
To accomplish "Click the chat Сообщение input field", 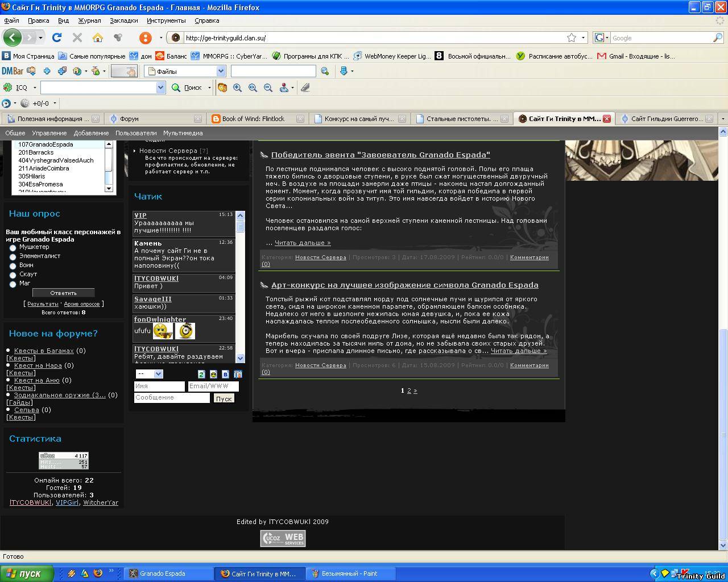I will point(172,398).
